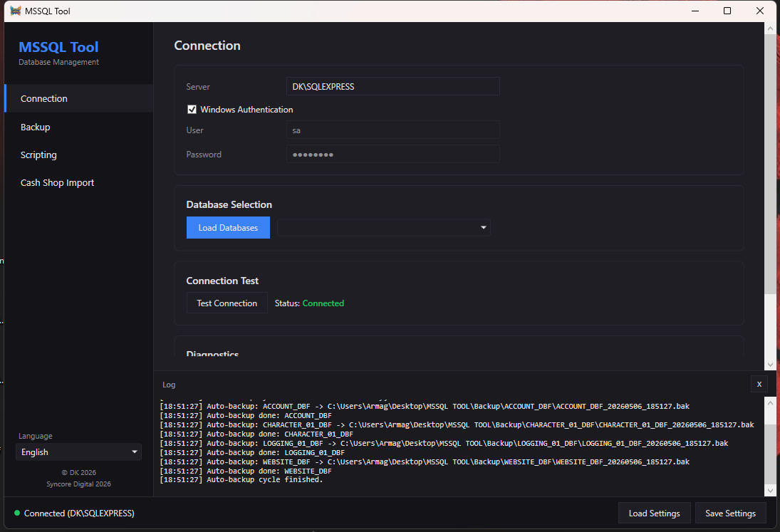Click log line 'Auto-backup done: CHARACTER_01_DBF'

[x=256, y=434]
